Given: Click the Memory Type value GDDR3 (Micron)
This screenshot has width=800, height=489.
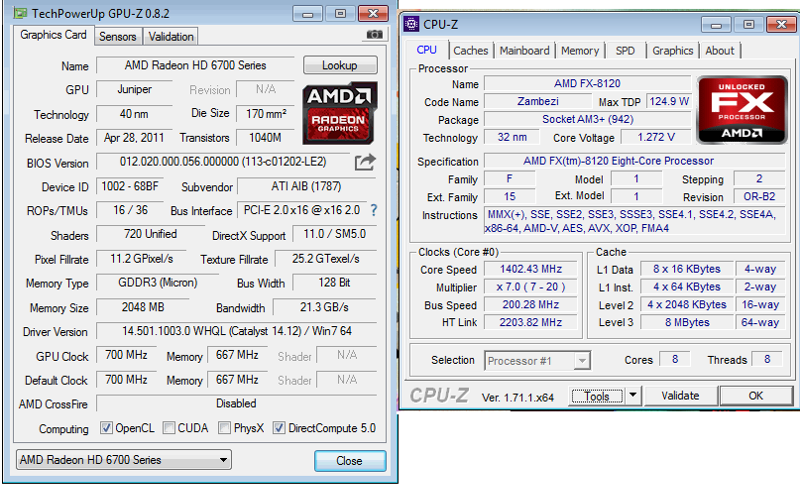Looking at the screenshot, I should pyautogui.click(x=158, y=283).
